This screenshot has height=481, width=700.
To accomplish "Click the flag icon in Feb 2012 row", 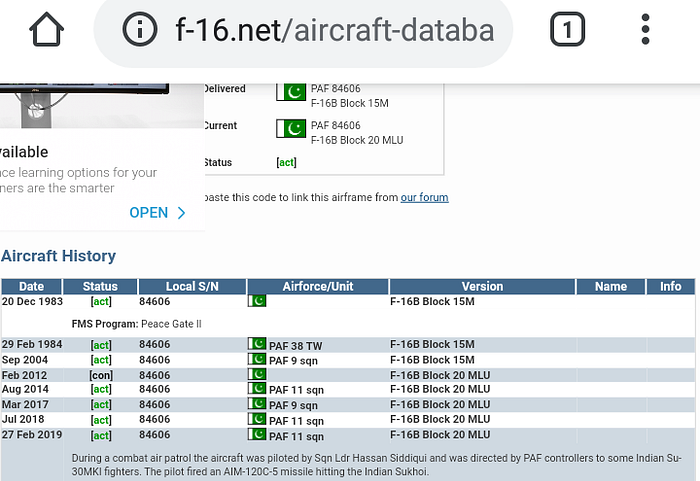I will (x=257, y=374).
